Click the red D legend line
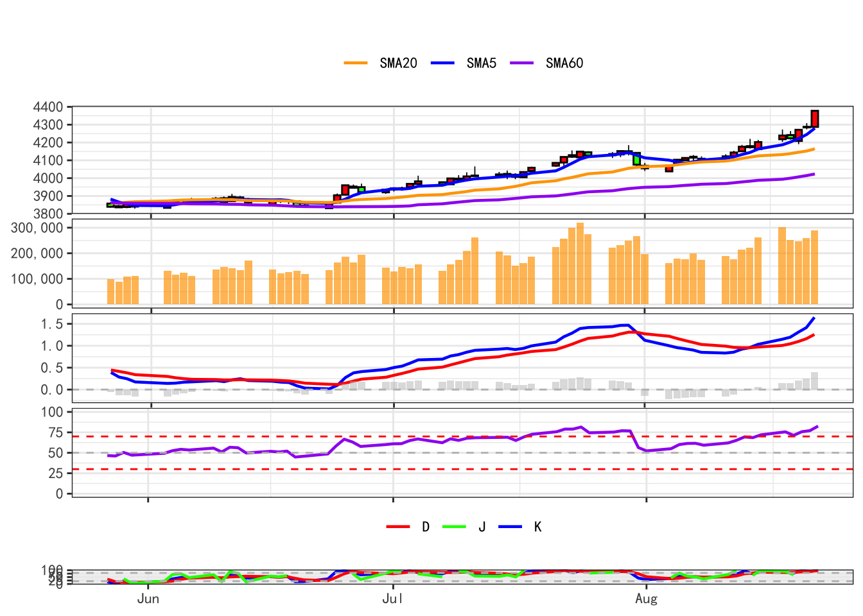The height and width of the screenshot is (616, 863). click(x=398, y=527)
